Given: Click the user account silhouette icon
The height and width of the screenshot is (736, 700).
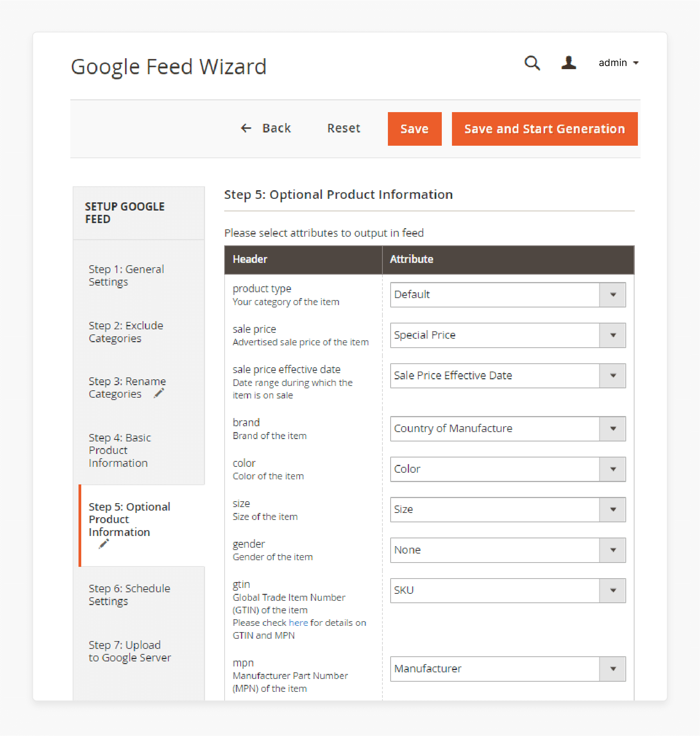Looking at the screenshot, I should pos(568,63).
